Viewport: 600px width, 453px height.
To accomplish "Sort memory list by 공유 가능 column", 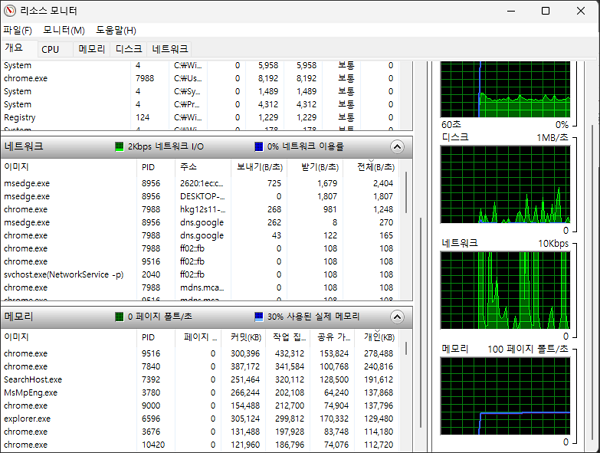I will pyautogui.click(x=332, y=337).
